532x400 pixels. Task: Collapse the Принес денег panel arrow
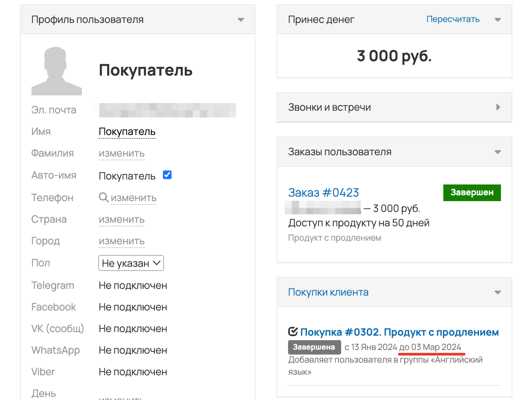(498, 20)
